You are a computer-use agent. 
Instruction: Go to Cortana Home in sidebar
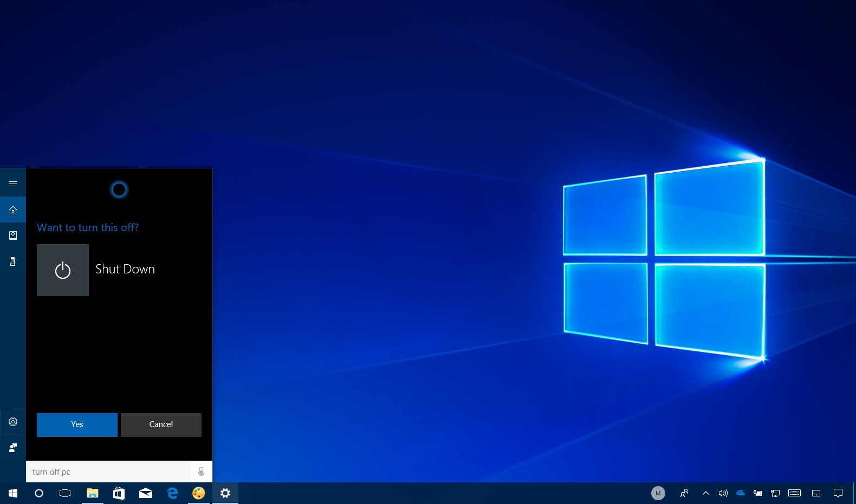pyautogui.click(x=13, y=210)
